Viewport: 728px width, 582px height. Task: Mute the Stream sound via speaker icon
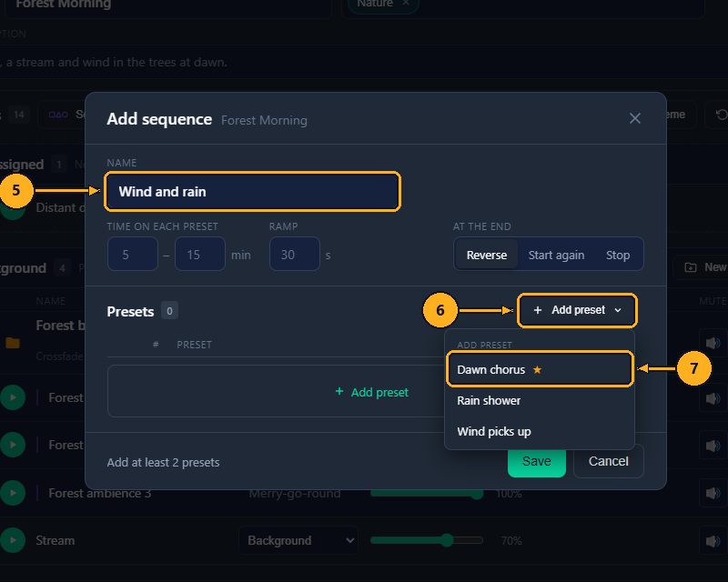pos(713,541)
